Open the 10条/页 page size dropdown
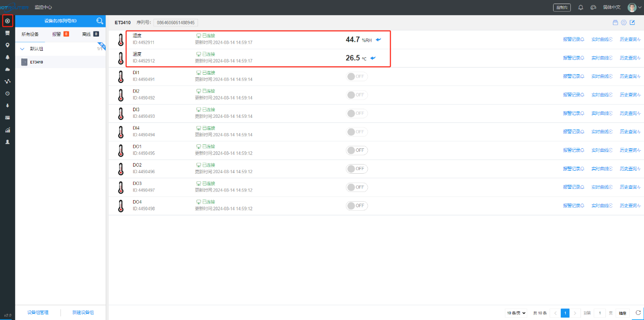Viewport: 644px width, 320px height. coord(516,313)
